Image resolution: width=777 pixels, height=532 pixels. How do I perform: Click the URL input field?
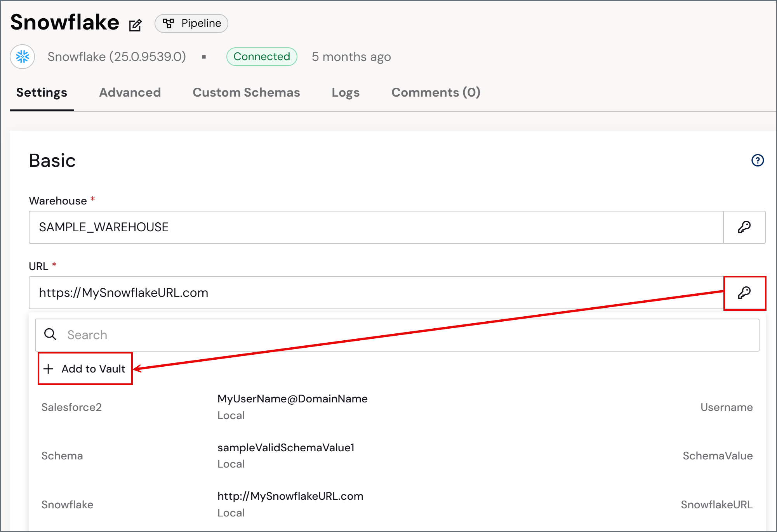tap(376, 293)
